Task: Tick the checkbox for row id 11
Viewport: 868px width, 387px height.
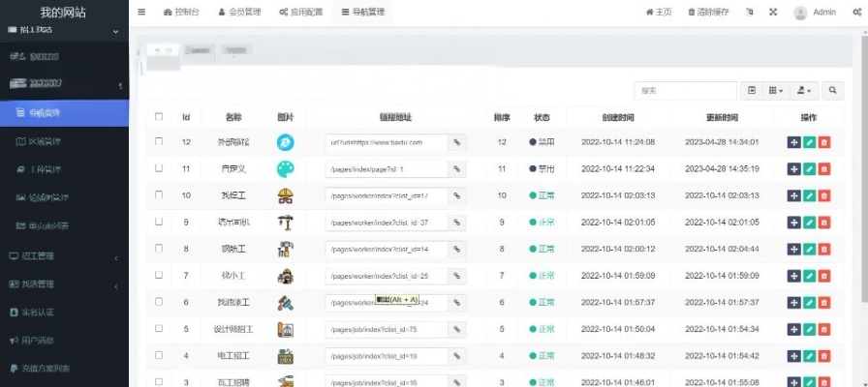Action: coord(159,168)
